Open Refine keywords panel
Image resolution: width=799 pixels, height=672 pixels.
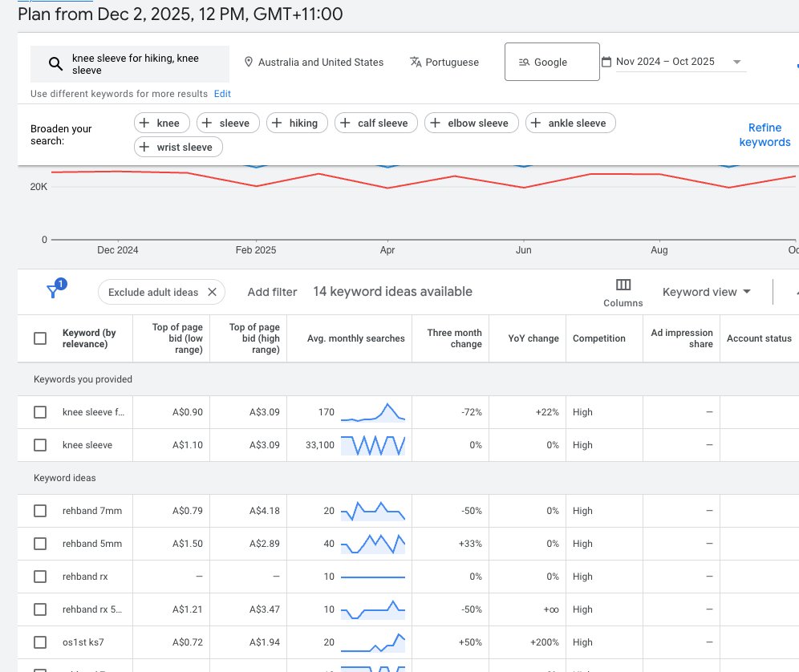[x=765, y=135]
